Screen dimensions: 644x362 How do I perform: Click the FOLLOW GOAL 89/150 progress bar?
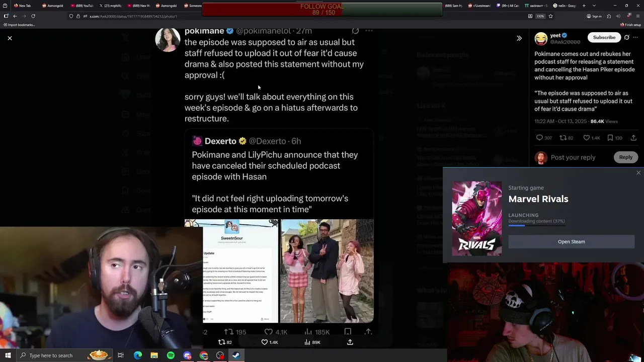(322, 10)
